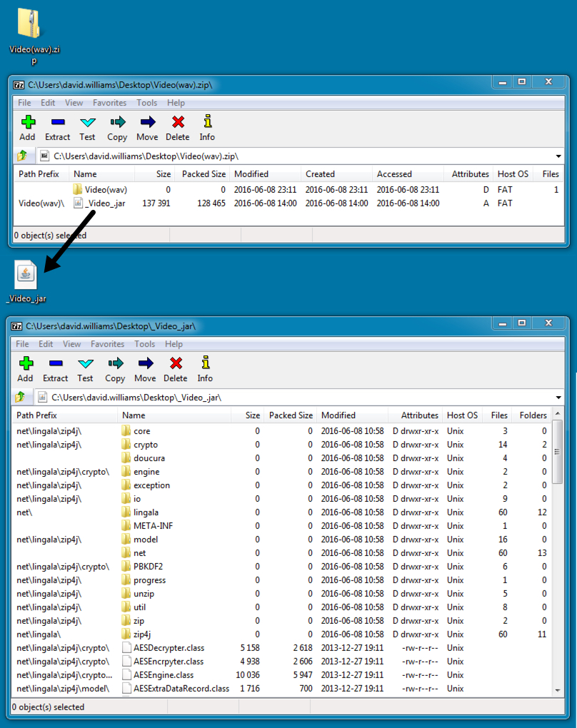Sort by Packed Size column in bottom window
The image size is (577, 728).
click(x=291, y=415)
